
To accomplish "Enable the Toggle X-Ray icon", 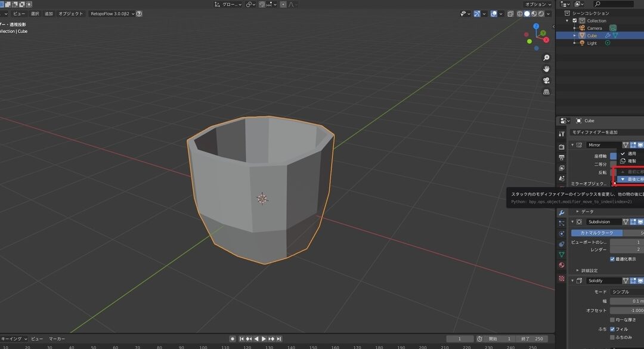I will pos(510,14).
